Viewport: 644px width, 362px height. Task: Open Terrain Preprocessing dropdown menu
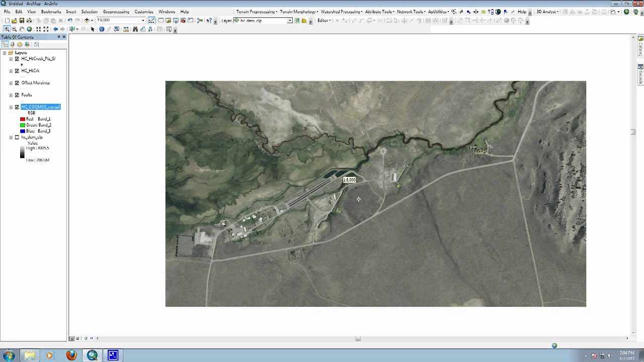tap(257, 12)
